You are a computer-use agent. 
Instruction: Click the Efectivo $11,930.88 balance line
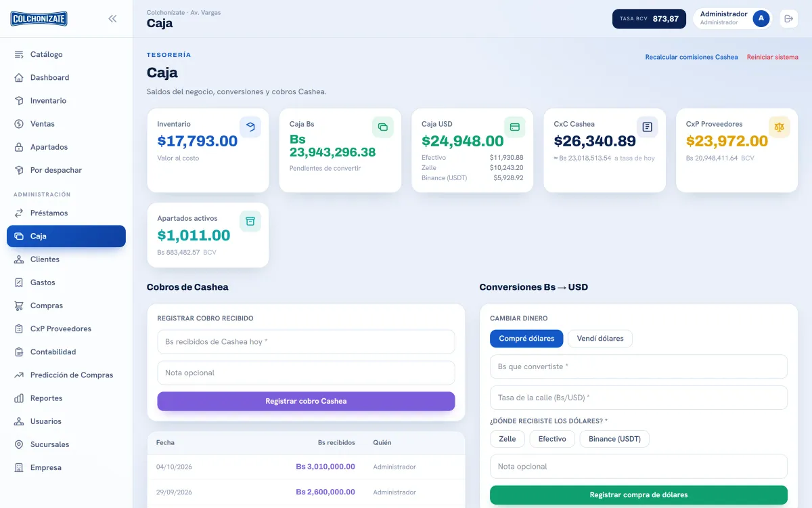tap(472, 158)
